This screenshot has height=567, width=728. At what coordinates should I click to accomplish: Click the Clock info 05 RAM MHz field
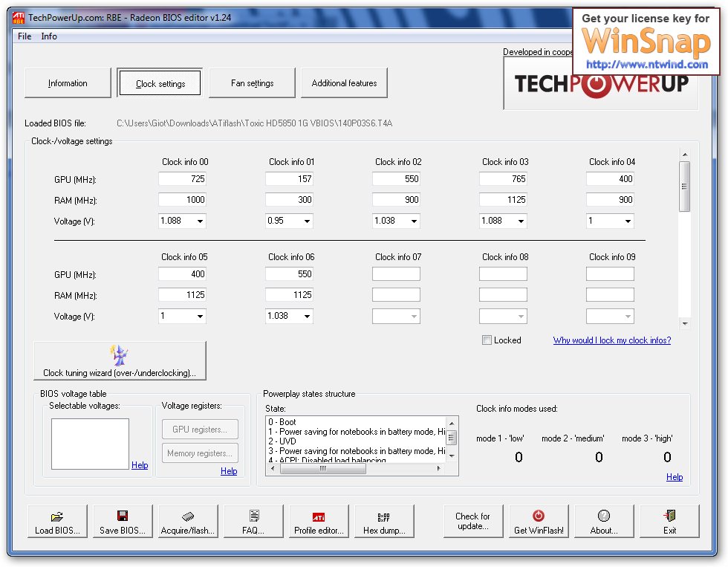click(x=183, y=295)
